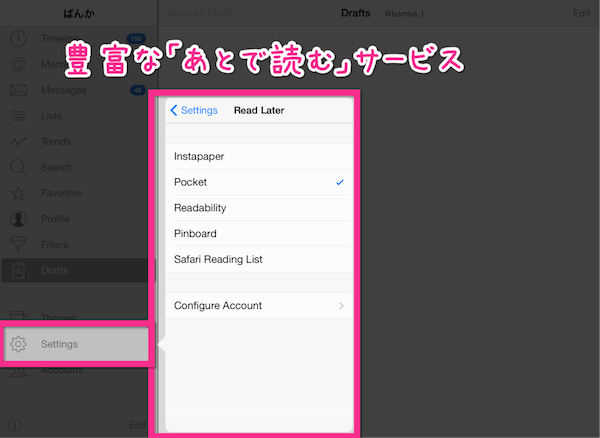Open Settings in the sidebar

pos(76,344)
